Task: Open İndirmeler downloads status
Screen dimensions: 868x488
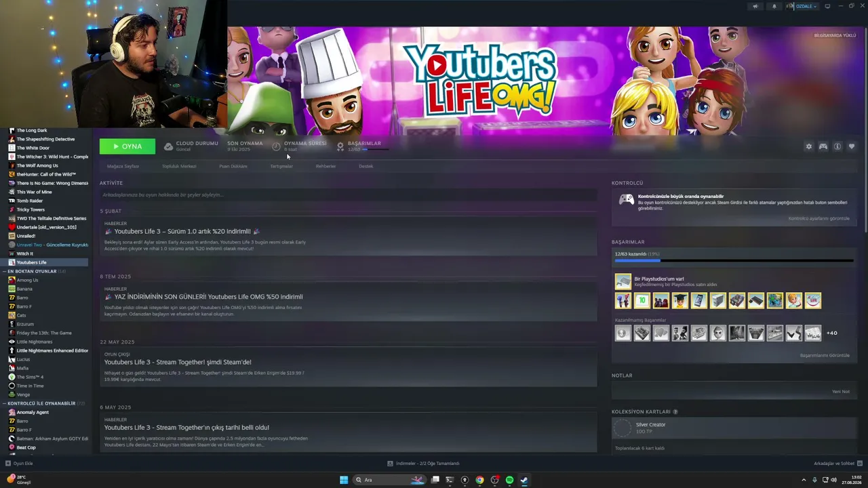Action: 423,464
